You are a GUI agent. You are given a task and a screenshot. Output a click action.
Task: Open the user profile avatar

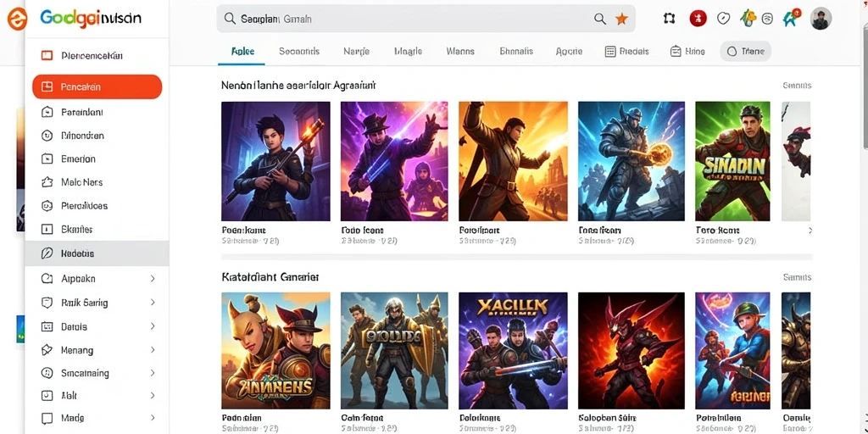point(821,19)
